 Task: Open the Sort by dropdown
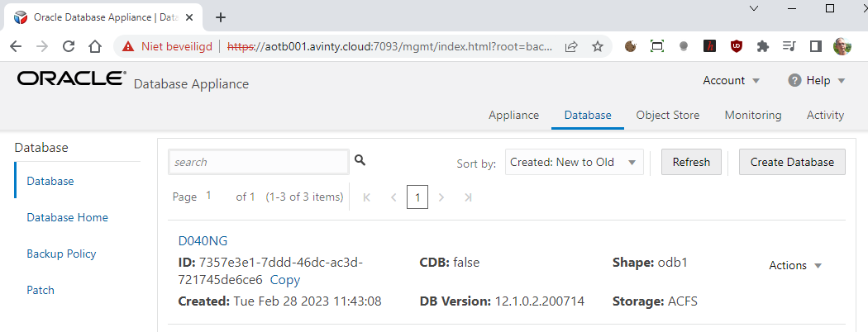[x=575, y=163]
